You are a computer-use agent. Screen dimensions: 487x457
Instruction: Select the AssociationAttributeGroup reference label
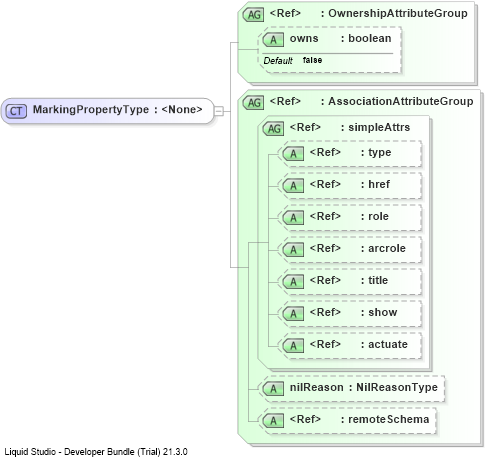(371, 101)
